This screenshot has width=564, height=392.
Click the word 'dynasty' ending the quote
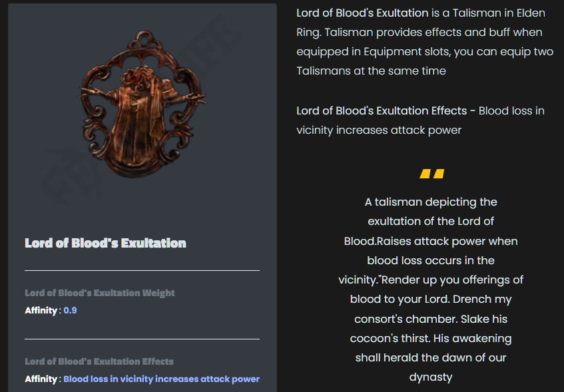point(431,377)
